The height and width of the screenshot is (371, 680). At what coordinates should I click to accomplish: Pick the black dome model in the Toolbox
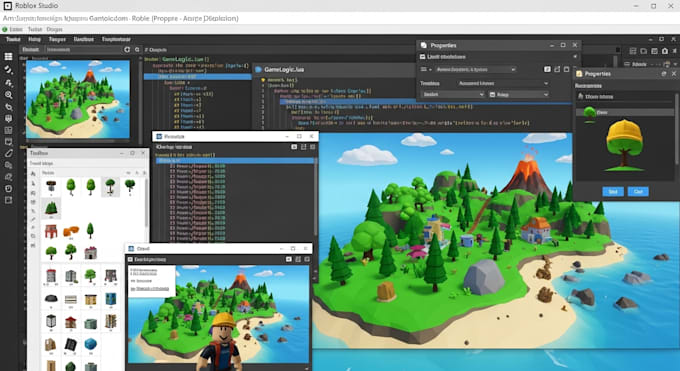click(x=51, y=299)
